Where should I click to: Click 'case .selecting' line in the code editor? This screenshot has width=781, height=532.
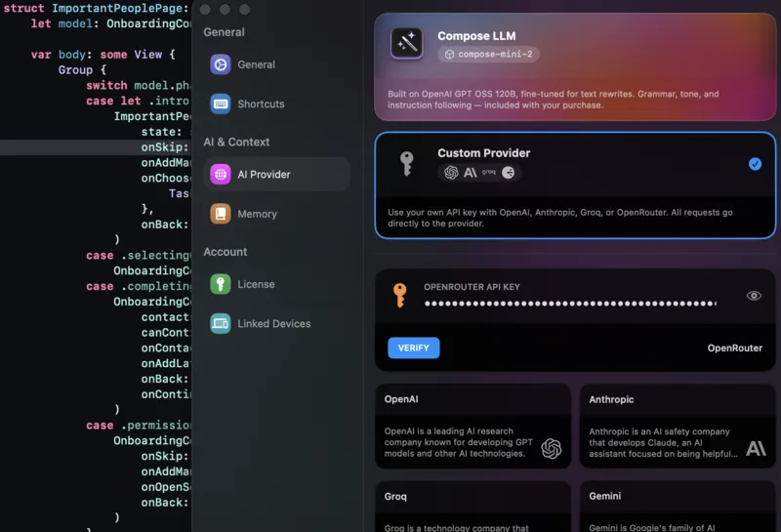(x=139, y=256)
